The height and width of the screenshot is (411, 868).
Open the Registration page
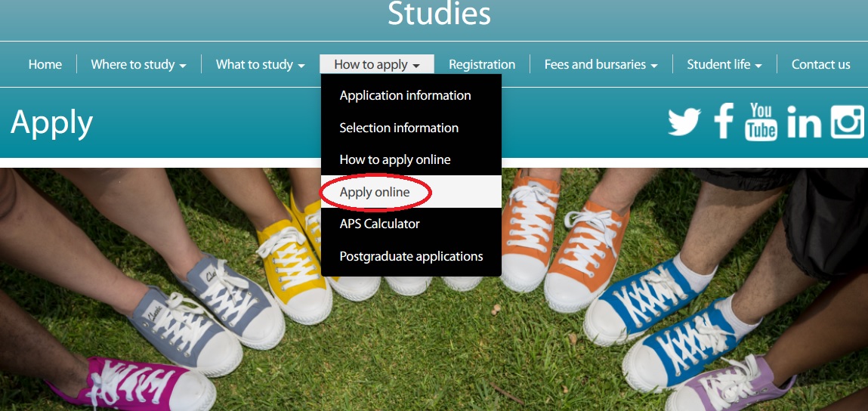[x=481, y=65]
